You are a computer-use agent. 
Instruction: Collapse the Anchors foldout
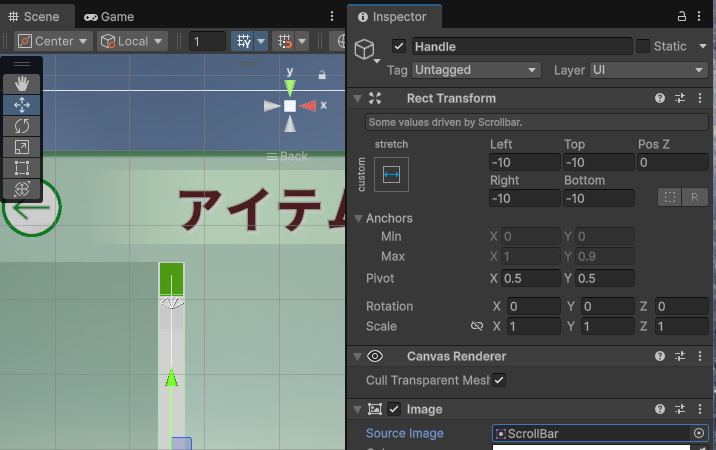(360, 218)
